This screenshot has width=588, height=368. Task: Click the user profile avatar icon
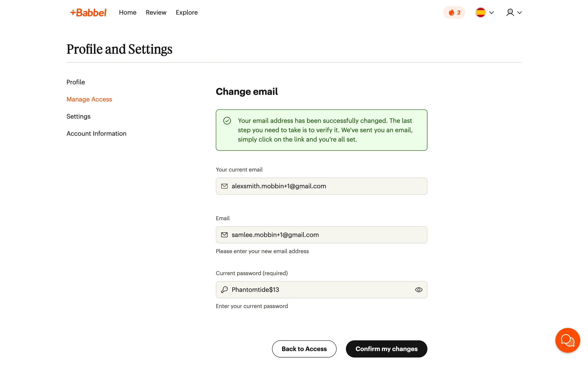click(510, 13)
